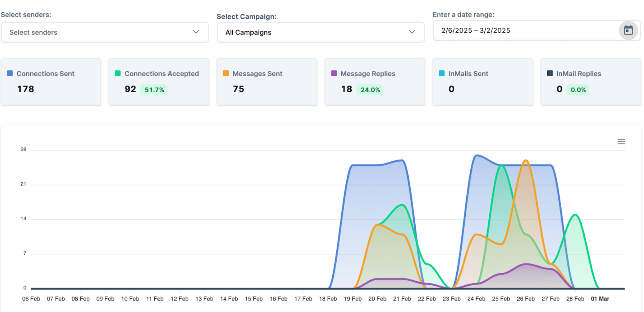Screen dimensions: 644x312
Task: Toggle the InMails Sent series card
Action: (483, 82)
